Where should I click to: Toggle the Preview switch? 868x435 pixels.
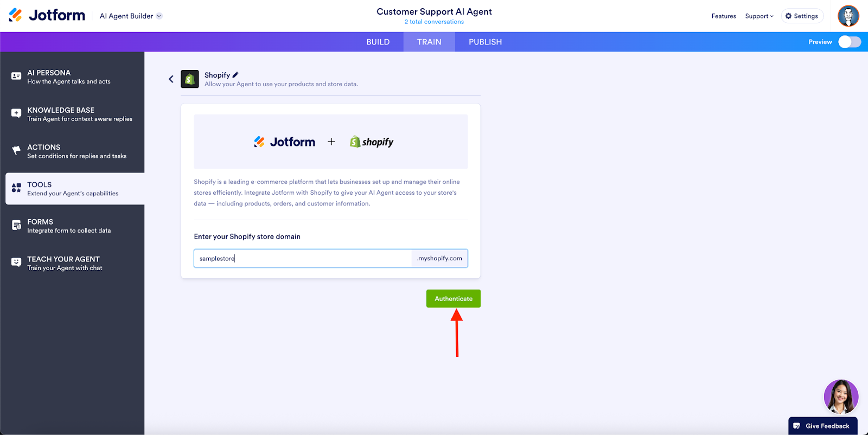pyautogui.click(x=849, y=42)
